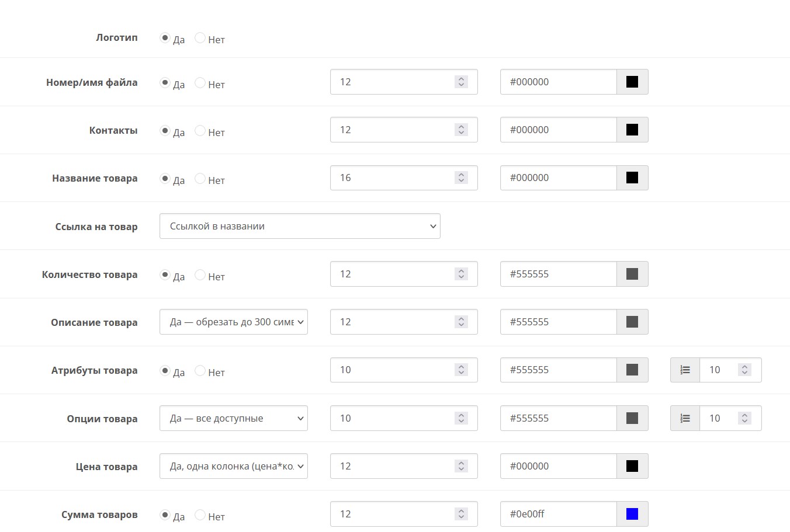Viewport: 790px width, 532px height.
Task: Select Нет for Атрибуты товара
Action: pos(200,371)
